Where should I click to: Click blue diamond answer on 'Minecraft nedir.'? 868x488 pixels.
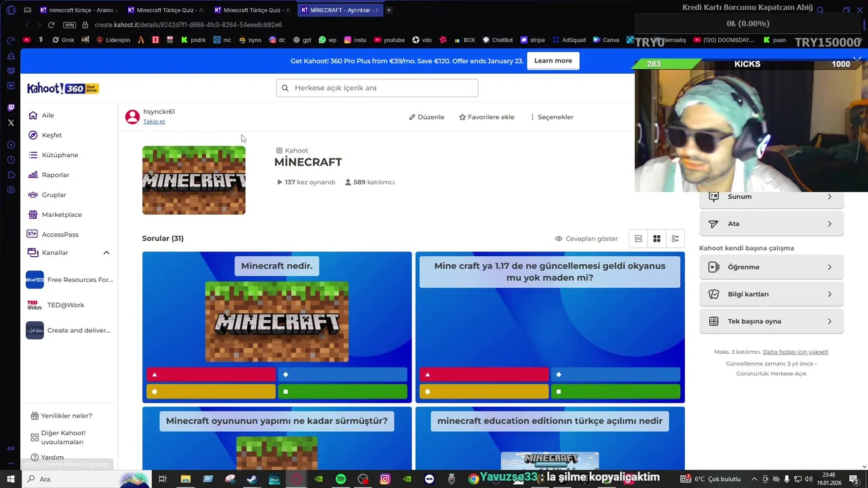(x=342, y=374)
